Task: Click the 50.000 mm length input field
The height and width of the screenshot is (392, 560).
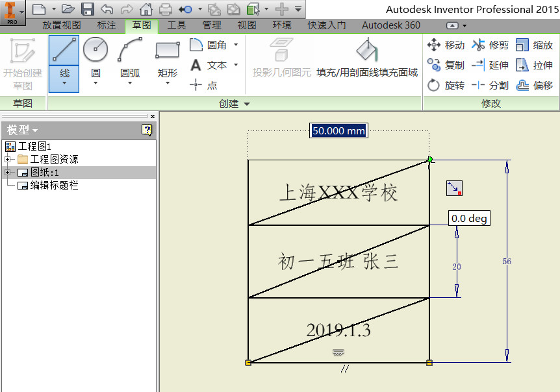Action: click(338, 130)
